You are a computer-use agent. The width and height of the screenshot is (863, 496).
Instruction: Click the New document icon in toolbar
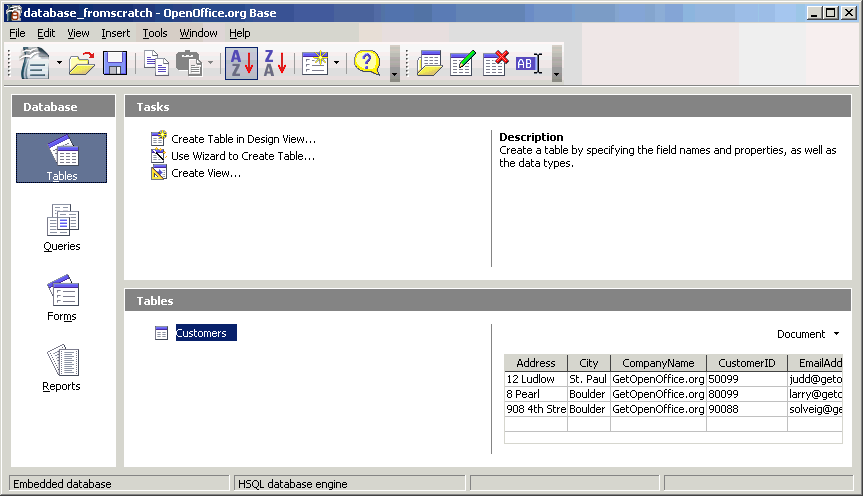(x=35, y=63)
